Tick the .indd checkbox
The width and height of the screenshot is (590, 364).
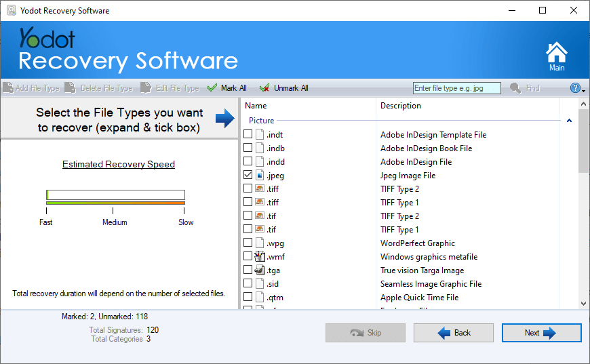click(x=248, y=161)
